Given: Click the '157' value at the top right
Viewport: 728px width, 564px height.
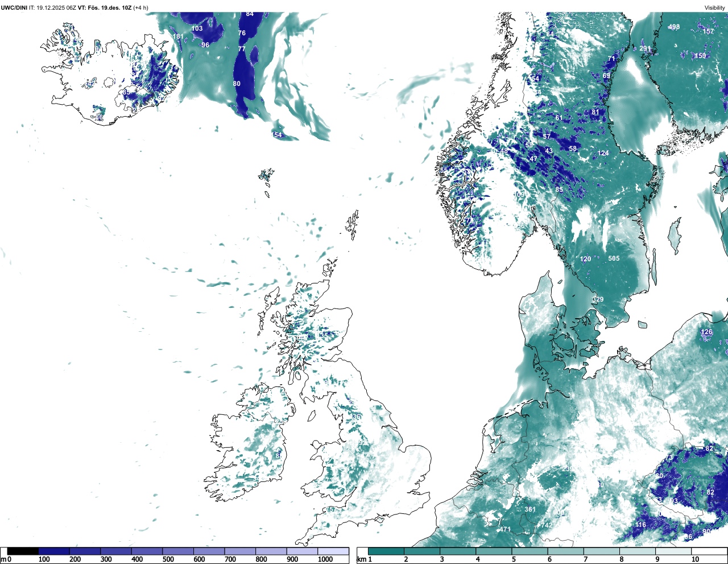Looking at the screenshot, I should (708, 31).
